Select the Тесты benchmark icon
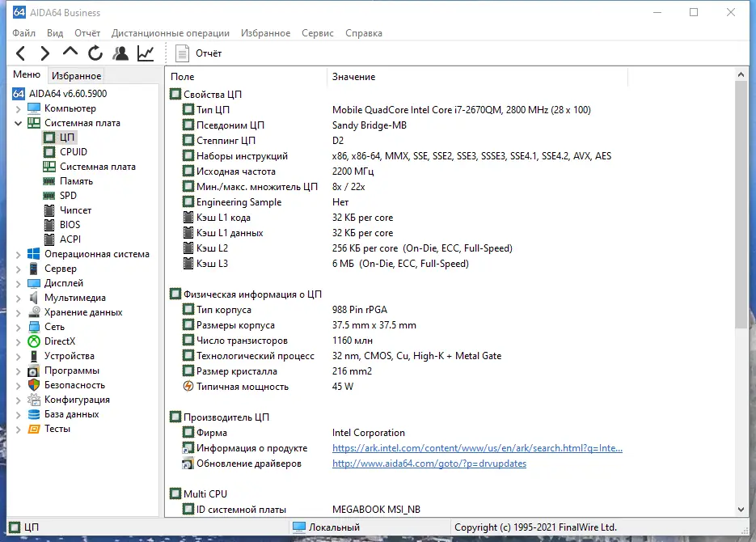756x542 pixels. click(x=34, y=429)
